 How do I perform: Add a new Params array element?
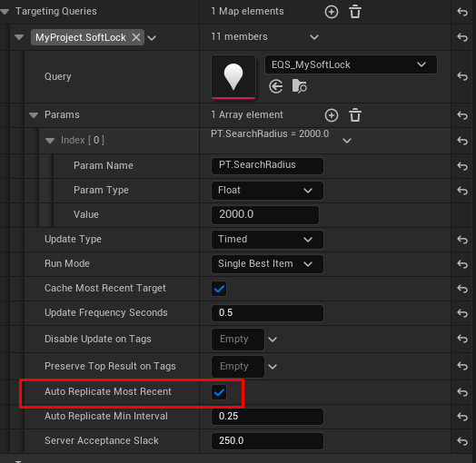pyautogui.click(x=332, y=115)
